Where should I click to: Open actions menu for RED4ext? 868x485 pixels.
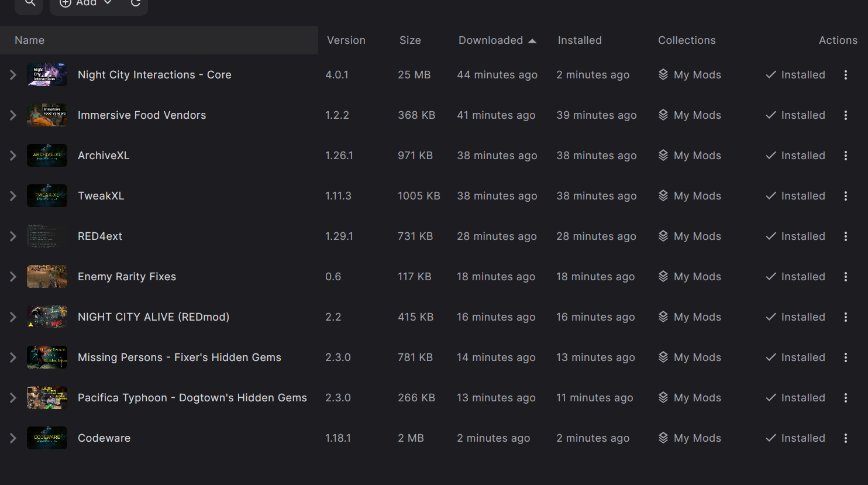click(846, 236)
